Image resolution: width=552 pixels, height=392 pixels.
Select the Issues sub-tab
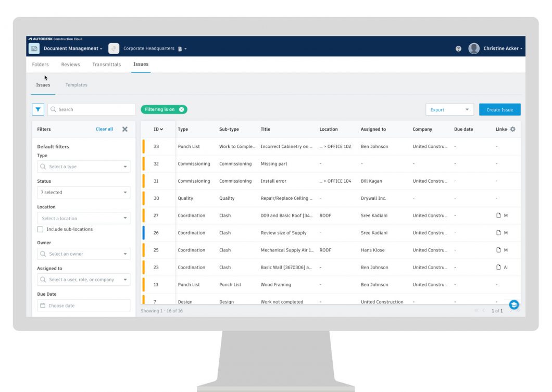pos(43,85)
